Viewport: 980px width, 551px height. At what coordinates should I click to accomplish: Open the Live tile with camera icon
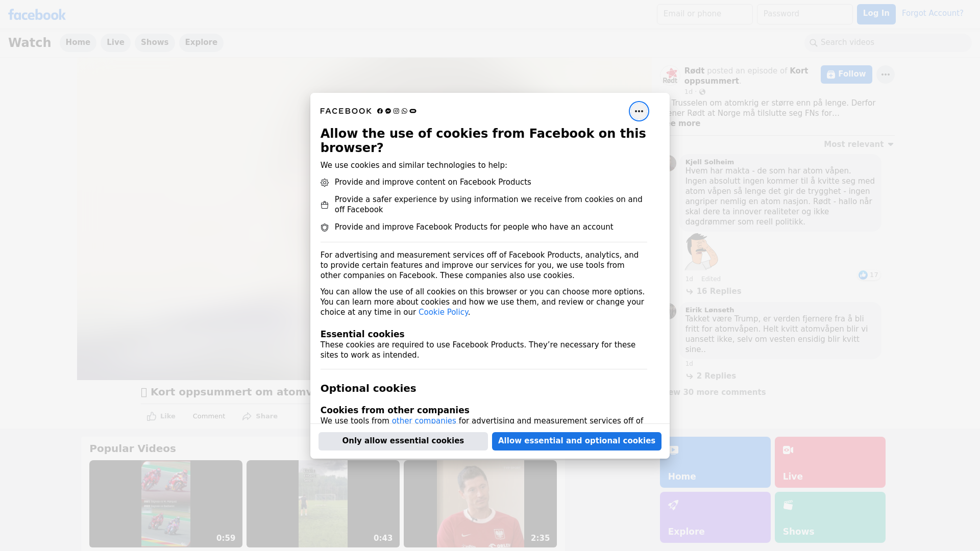830,462
